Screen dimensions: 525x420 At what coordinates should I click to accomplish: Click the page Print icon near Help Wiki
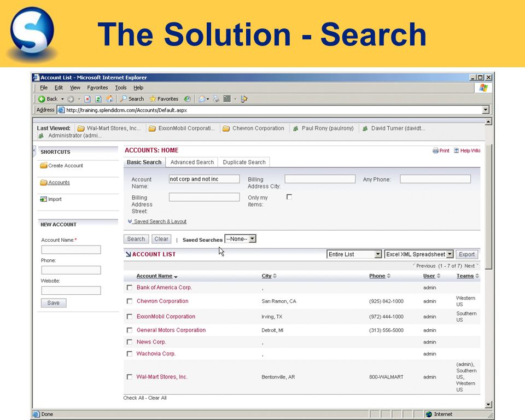435,151
